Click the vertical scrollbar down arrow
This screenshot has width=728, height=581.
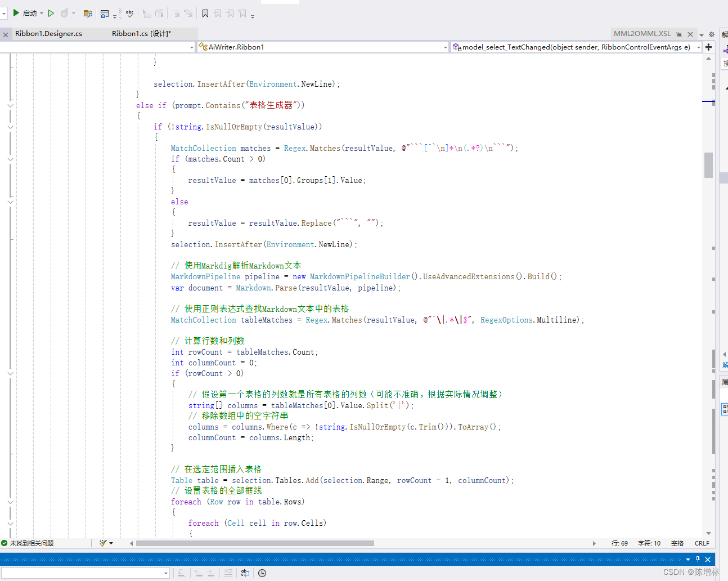click(708, 533)
